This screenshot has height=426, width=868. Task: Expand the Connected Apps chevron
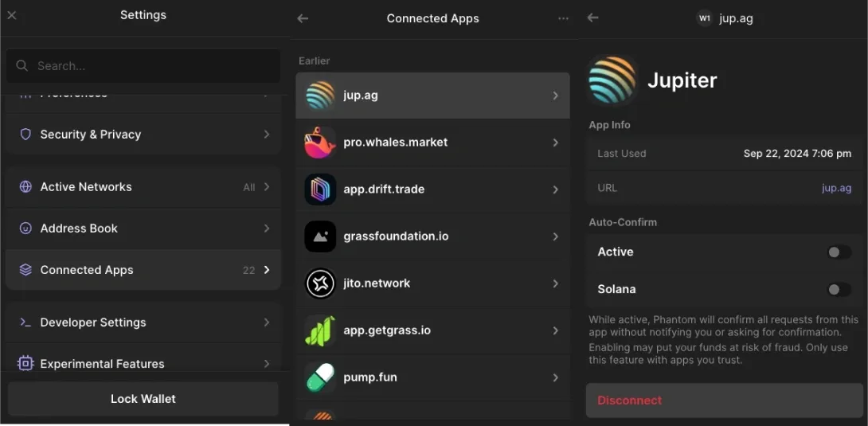tap(267, 270)
